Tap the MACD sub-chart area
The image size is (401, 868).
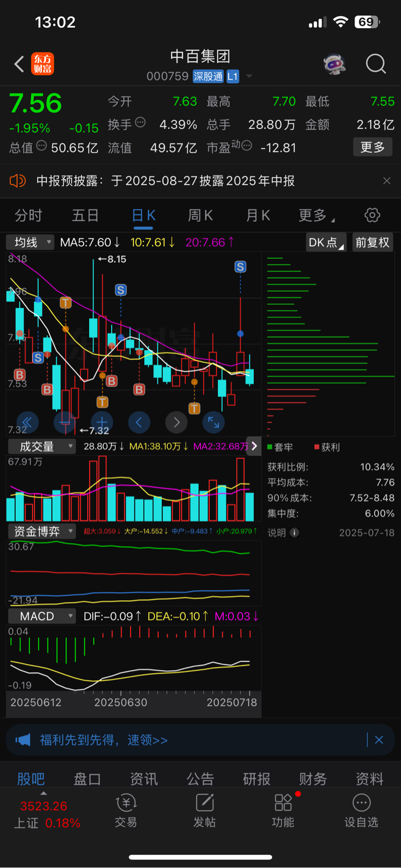(x=133, y=659)
